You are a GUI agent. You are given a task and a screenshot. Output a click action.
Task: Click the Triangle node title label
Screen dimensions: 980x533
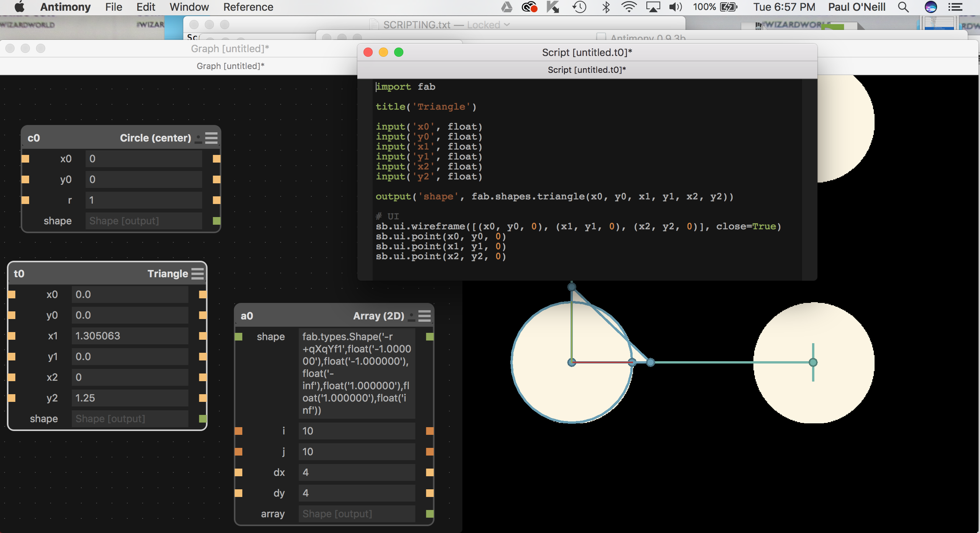click(168, 274)
